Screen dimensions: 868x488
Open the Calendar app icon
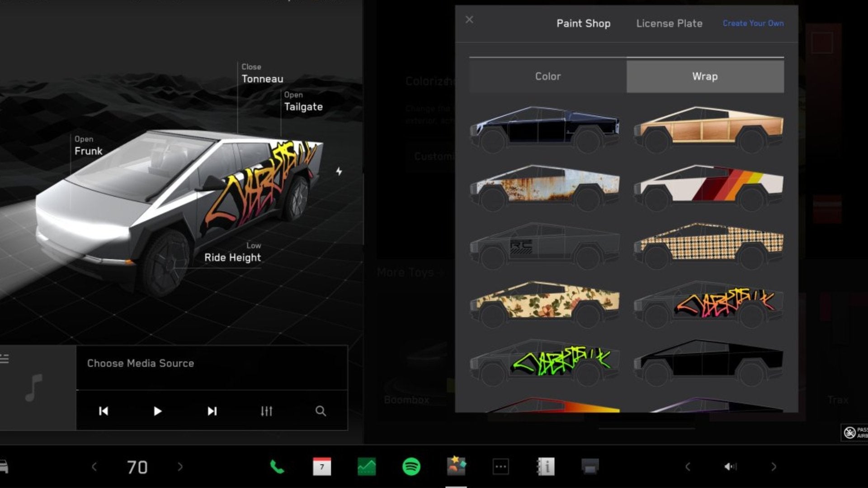(x=321, y=466)
